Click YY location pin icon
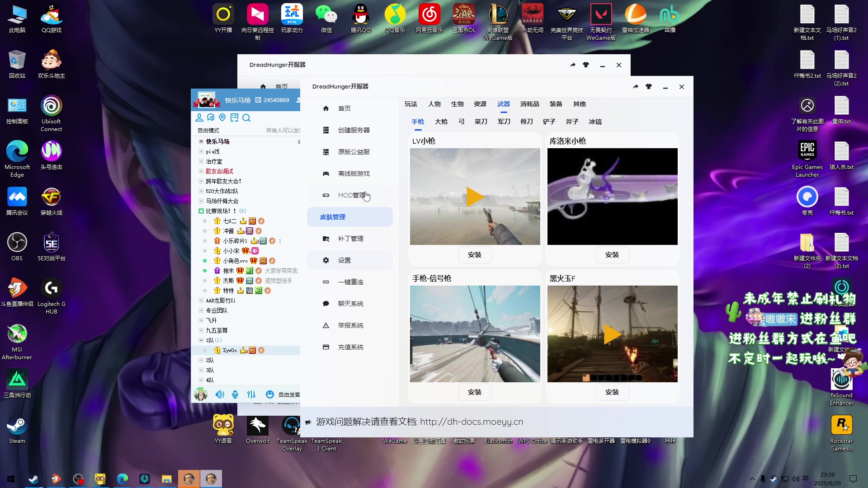Image resolution: width=868 pixels, height=488 pixels. (222, 118)
